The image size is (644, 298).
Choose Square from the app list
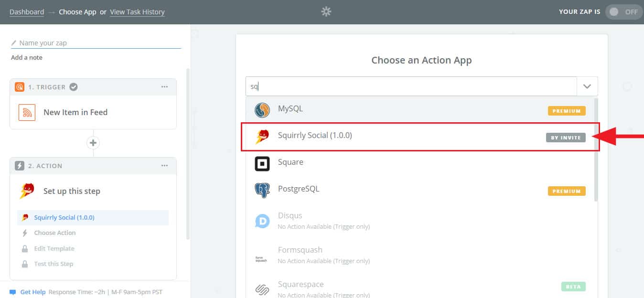420,163
